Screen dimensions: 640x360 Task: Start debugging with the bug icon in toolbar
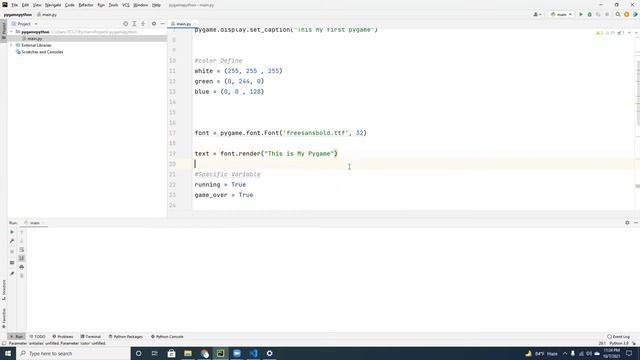[x=589, y=14]
